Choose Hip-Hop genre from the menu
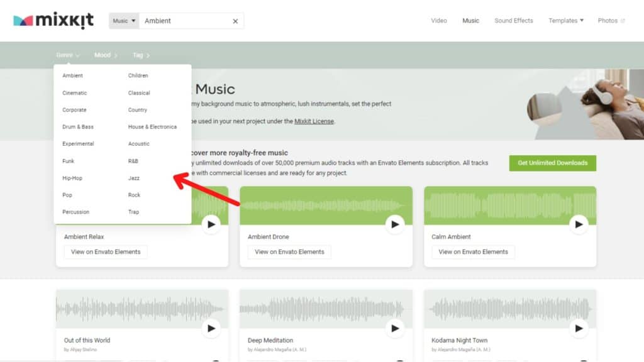The width and height of the screenshot is (644, 362). pyautogui.click(x=72, y=178)
